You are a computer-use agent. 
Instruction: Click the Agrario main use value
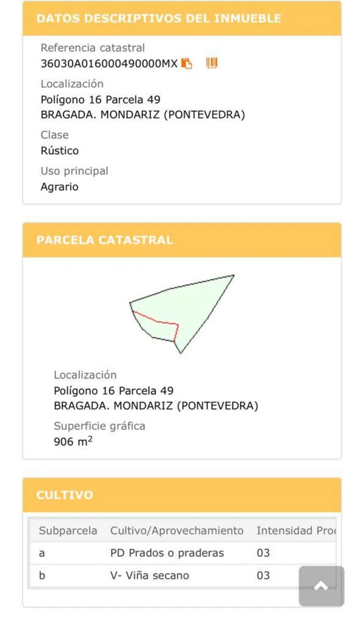pyautogui.click(x=60, y=187)
